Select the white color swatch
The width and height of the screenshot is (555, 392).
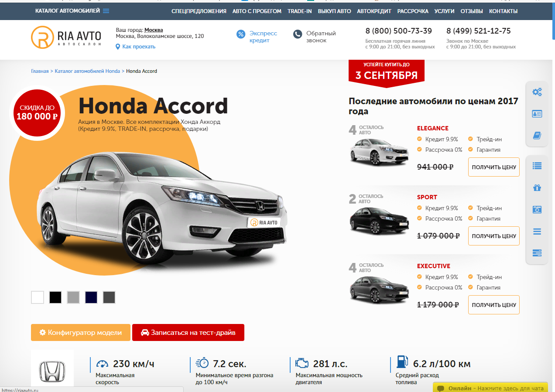[x=38, y=297]
